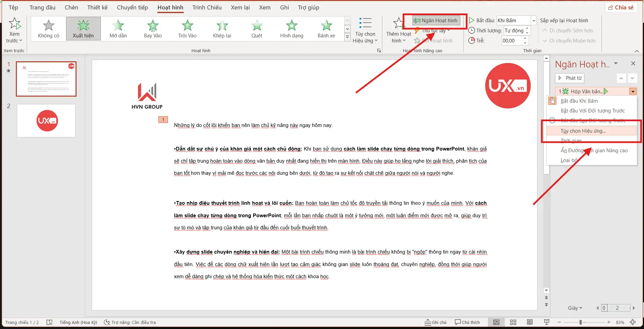Expand the Bắt đầu dropdown

(533, 21)
